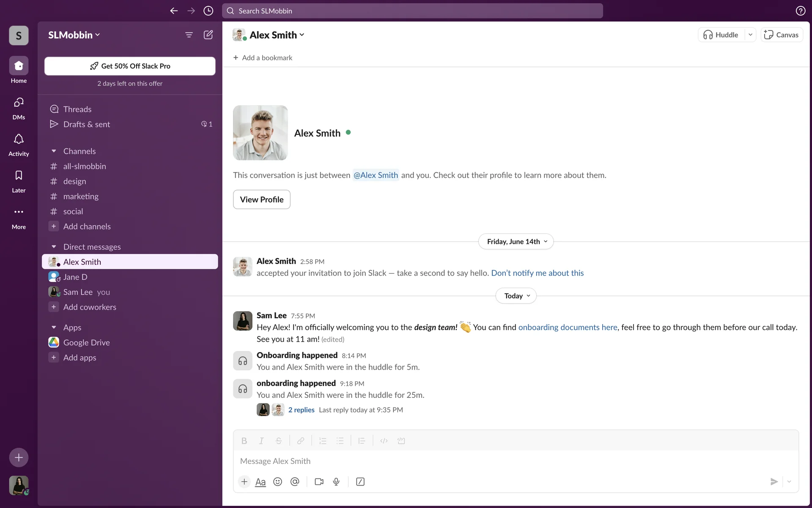Click the mention someone @ icon
This screenshot has height=508, width=812.
295,482
